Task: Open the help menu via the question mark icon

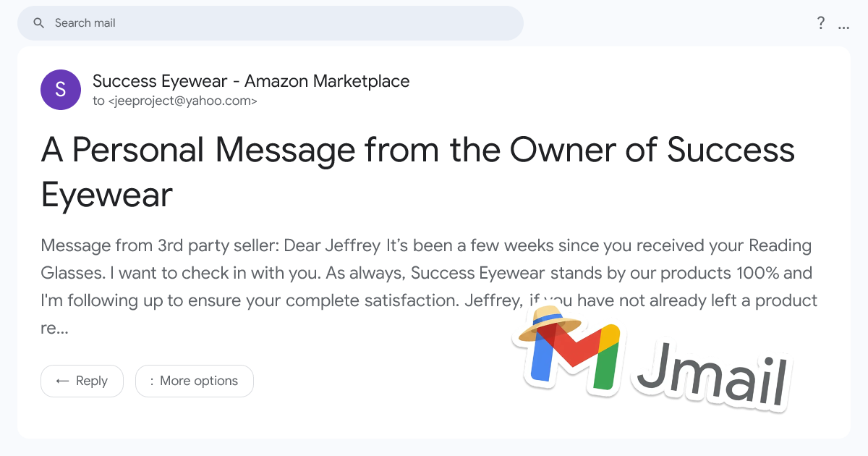Action: click(x=821, y=23)
